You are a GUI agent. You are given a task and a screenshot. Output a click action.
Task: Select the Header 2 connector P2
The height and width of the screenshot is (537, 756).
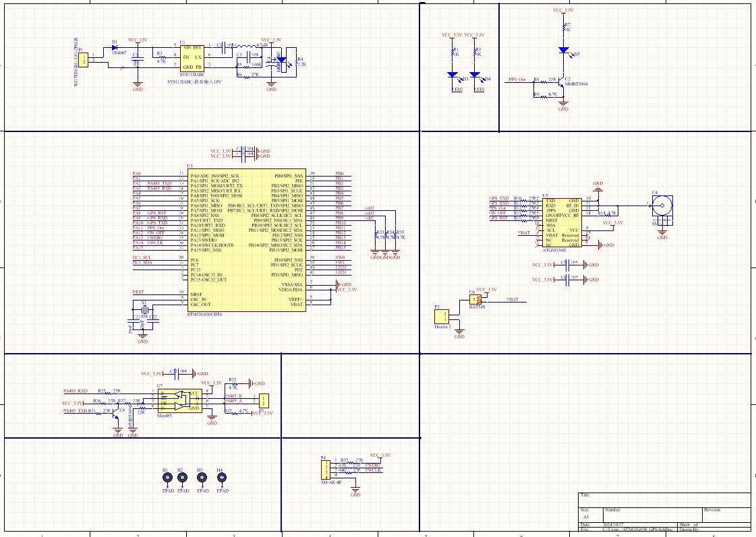(x=442, y=317)
